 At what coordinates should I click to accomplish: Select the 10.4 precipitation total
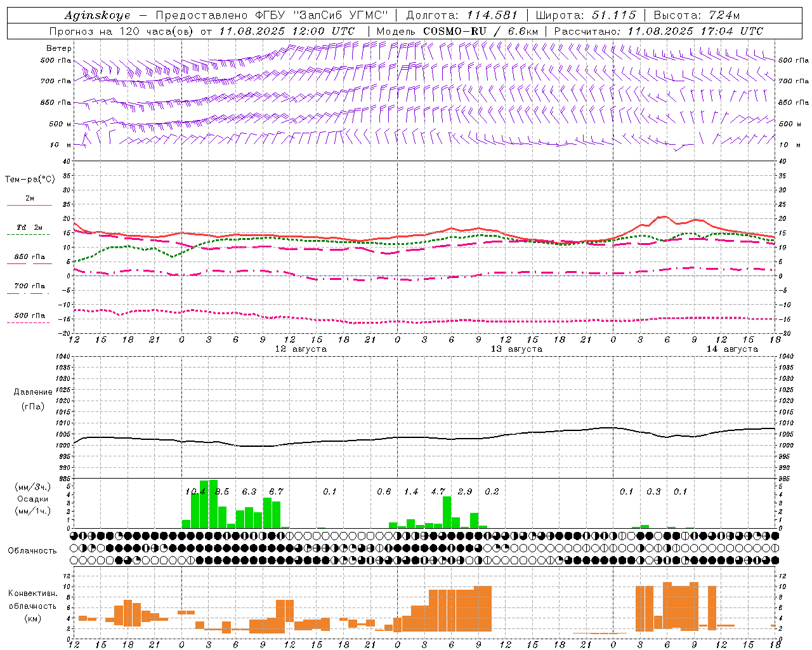[195, 492]
